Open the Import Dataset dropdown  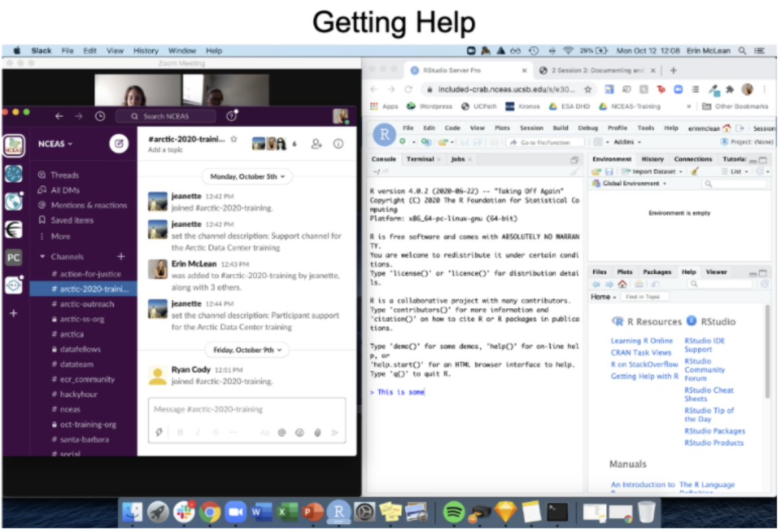tap(653, 171)
